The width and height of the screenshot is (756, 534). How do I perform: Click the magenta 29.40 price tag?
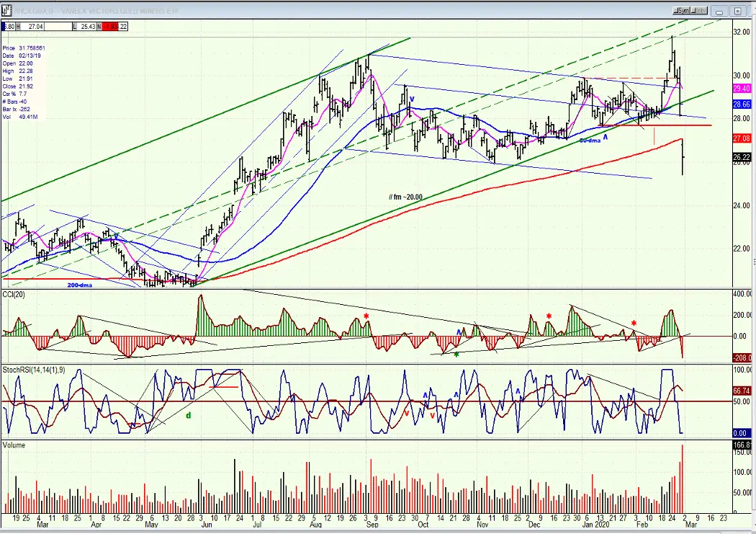pos(742,89)
